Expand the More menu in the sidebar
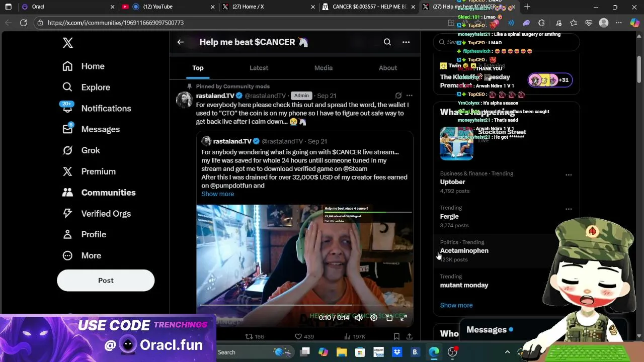The image size is (644, 362). pos(82,255)
